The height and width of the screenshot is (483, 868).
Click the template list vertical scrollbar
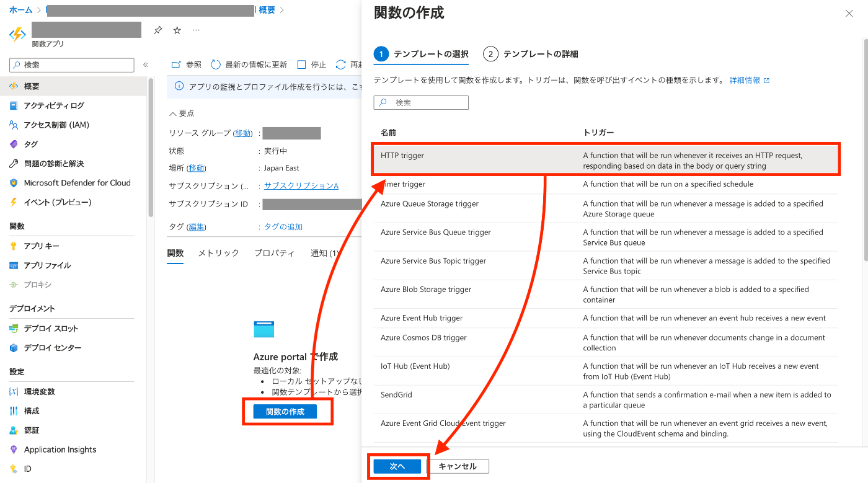866,149
